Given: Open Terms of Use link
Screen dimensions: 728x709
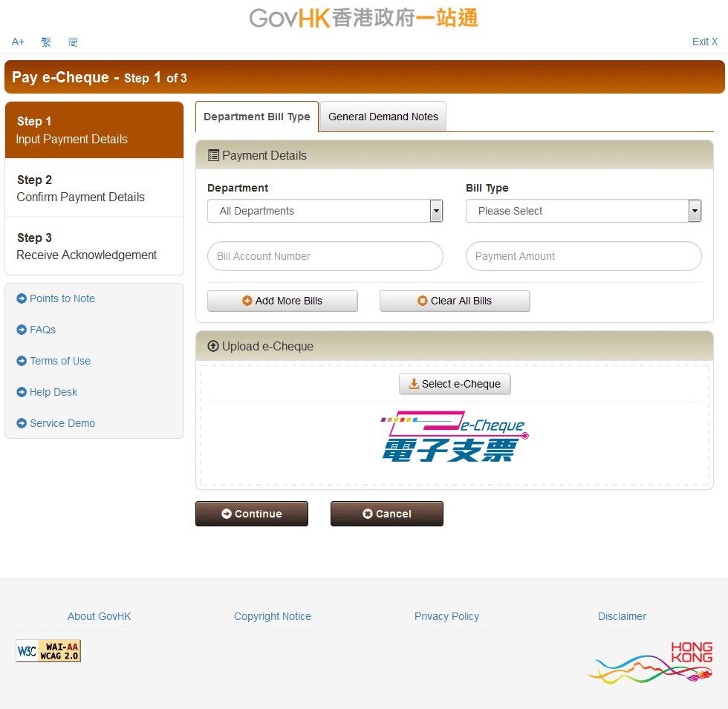Looking at the screenshot, I should click(60, 361).
